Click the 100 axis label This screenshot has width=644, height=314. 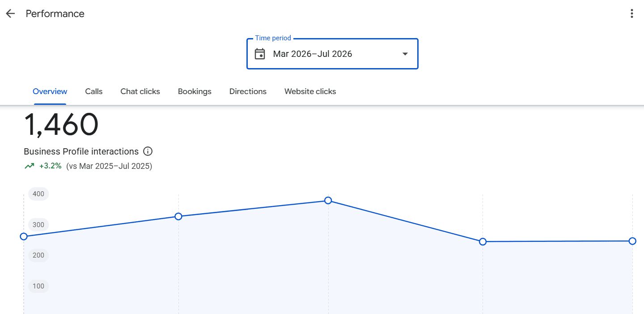pyautogui.click(x=38, y=286)
